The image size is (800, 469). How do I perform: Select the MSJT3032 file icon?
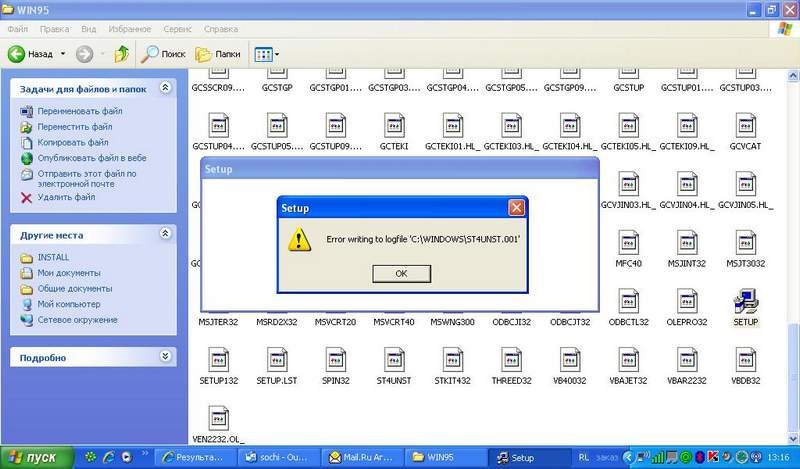(x=745, y=242)
